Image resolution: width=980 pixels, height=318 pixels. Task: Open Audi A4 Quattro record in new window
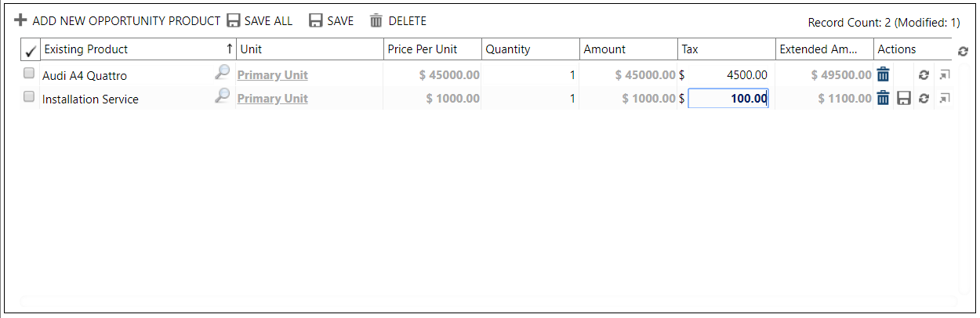[x=944, y=75]
